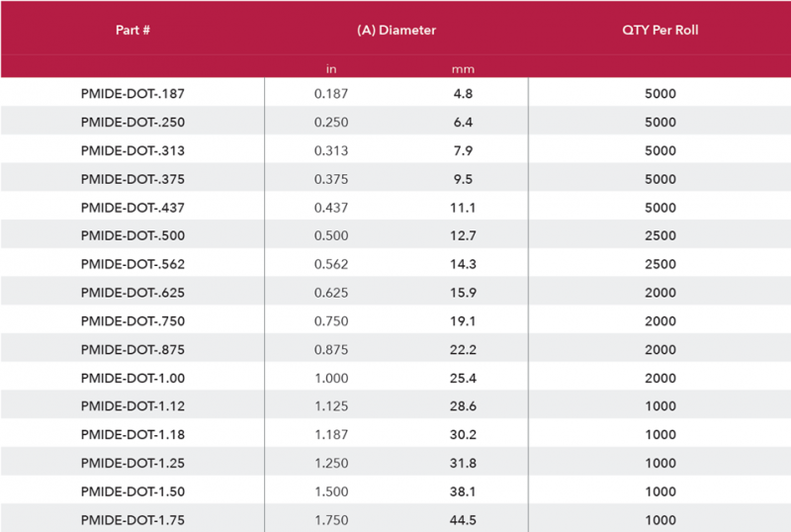The width and height of the screenshot is (791, 532).
Task: Click the 0.250 inch diameter cell
Action: click(x=331, y=123)
